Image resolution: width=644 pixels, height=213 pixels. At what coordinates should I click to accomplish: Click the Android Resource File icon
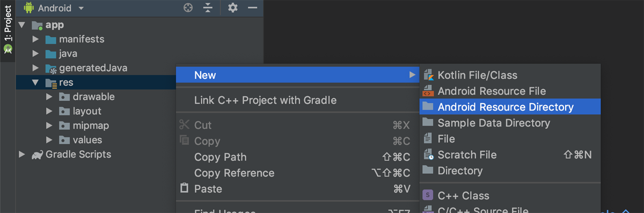click(x=428, y=91)
